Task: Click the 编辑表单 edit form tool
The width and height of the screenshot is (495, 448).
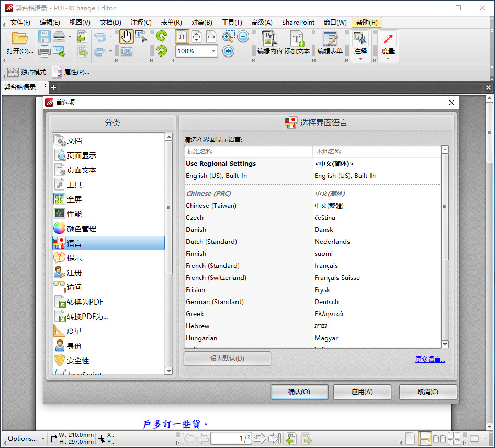Action: point(330,43)
